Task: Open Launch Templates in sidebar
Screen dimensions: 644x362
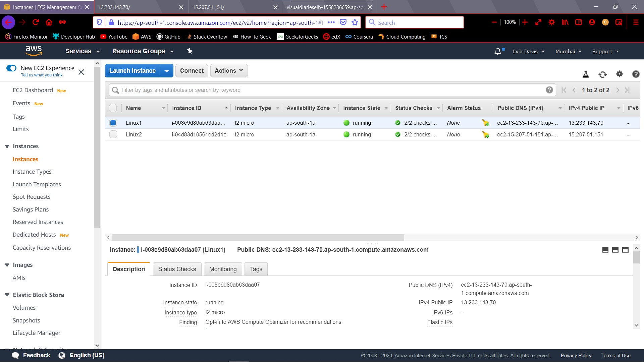Action: point(37,184)
